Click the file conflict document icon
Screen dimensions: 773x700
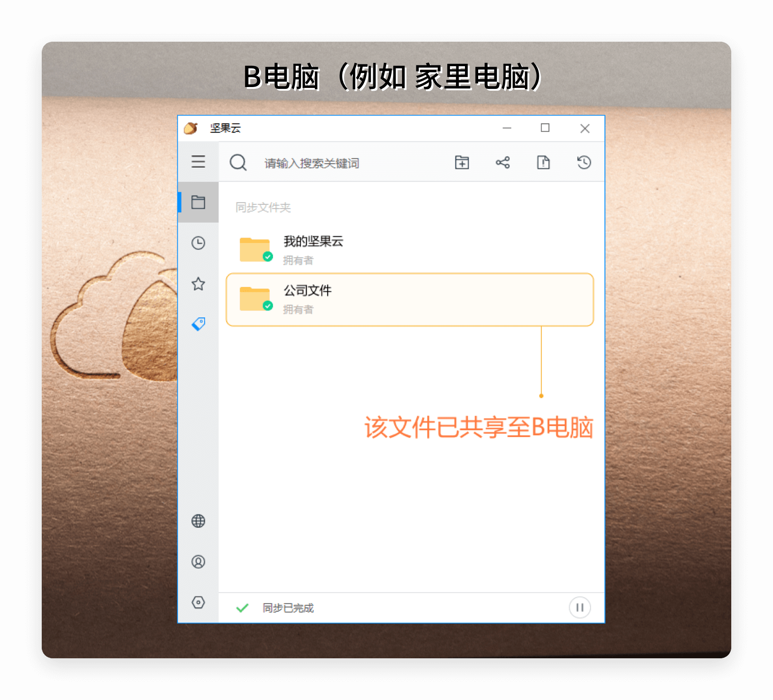pyautogui.click(x=543, y=162)
